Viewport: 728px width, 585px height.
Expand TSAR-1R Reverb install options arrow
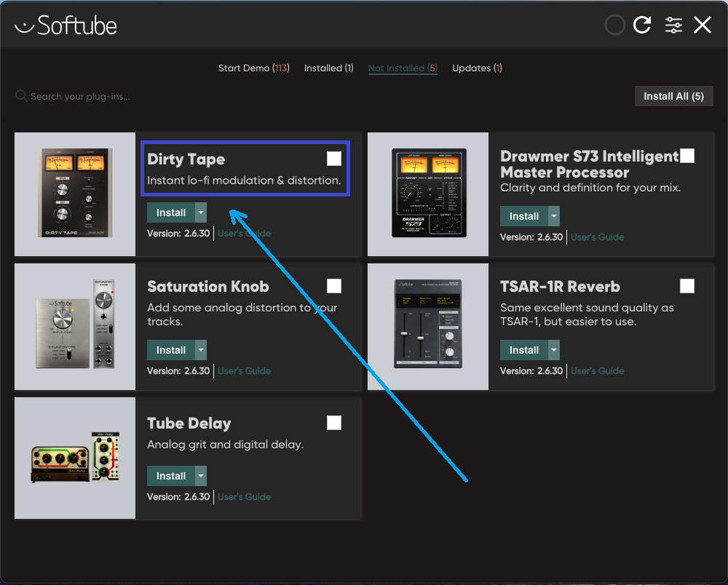pos(554,350)
